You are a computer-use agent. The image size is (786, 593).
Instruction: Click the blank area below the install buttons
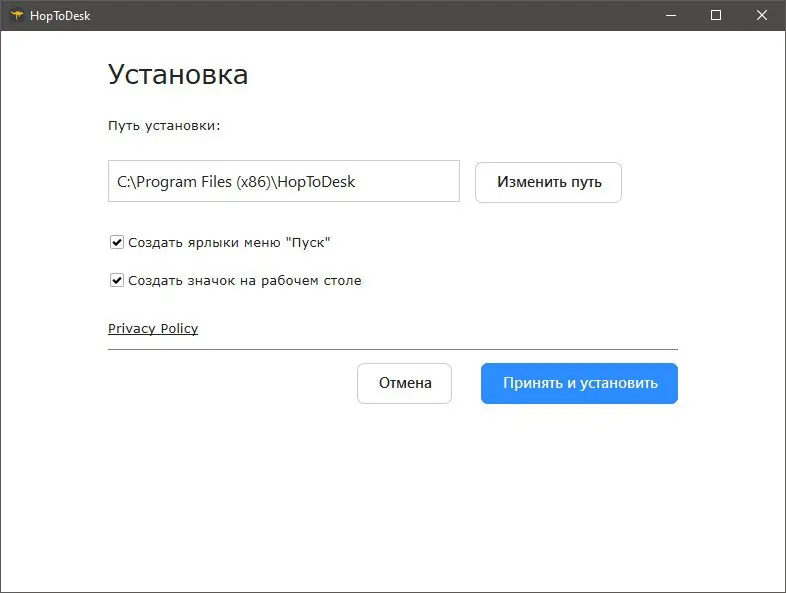[392, 490]
